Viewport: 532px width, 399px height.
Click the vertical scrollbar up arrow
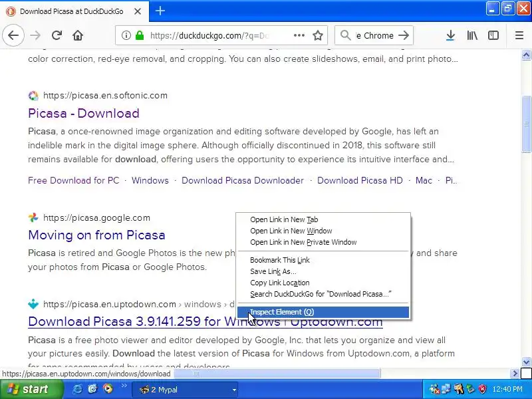[526, 55]
